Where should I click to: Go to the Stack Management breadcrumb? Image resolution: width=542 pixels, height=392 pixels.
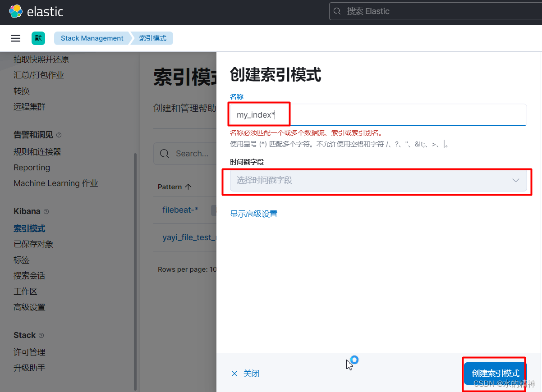[92, 38]
